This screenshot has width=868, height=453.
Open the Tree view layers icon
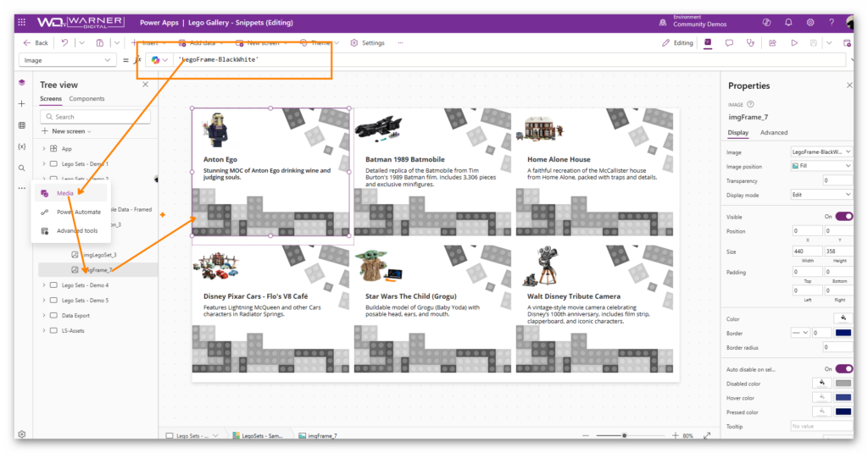coord(21,82)
